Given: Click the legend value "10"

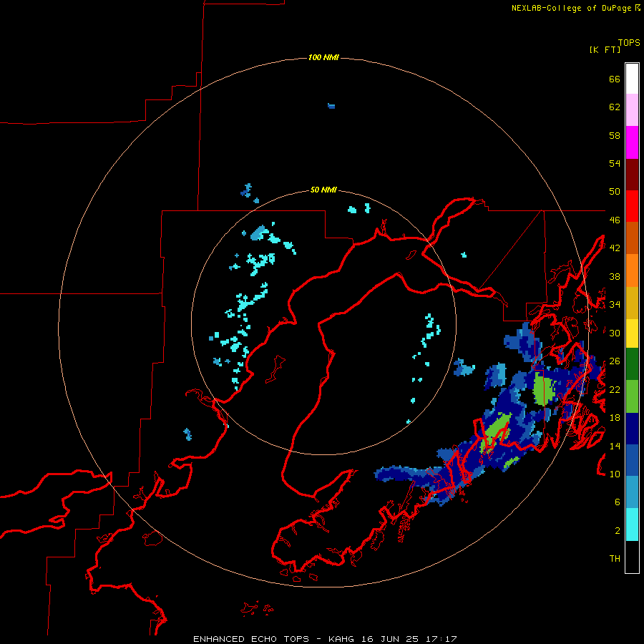Looking at the screenshot, I should pos(615,474).
